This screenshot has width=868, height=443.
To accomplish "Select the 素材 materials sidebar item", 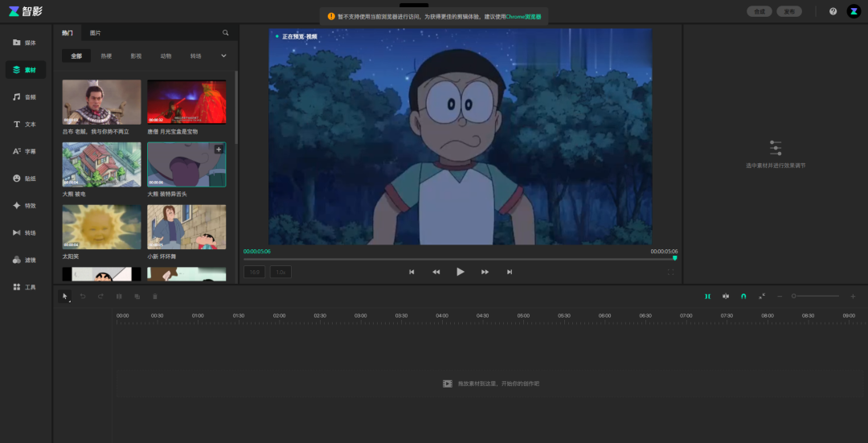I will [x=26, y=70].
